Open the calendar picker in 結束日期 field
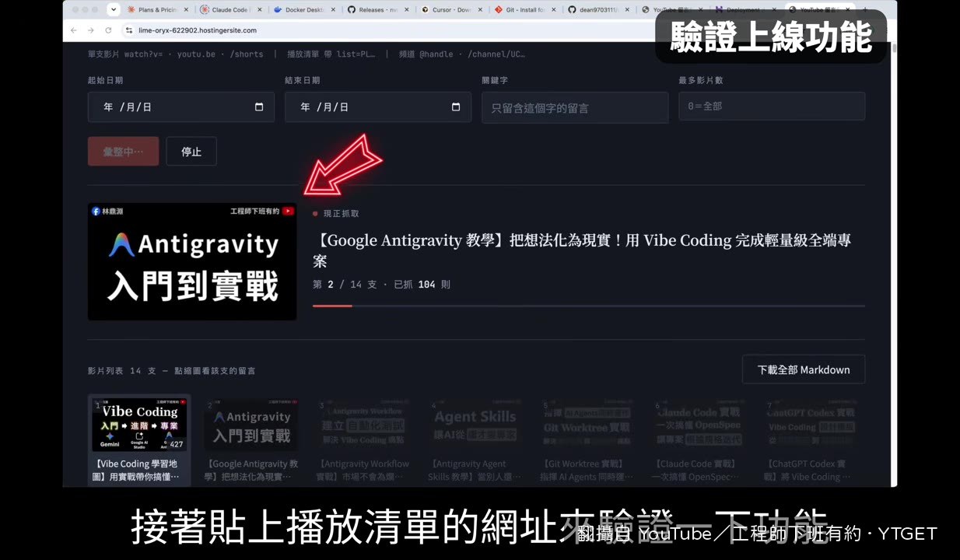This screenshot has width=960, height=560. click(456, 107)
